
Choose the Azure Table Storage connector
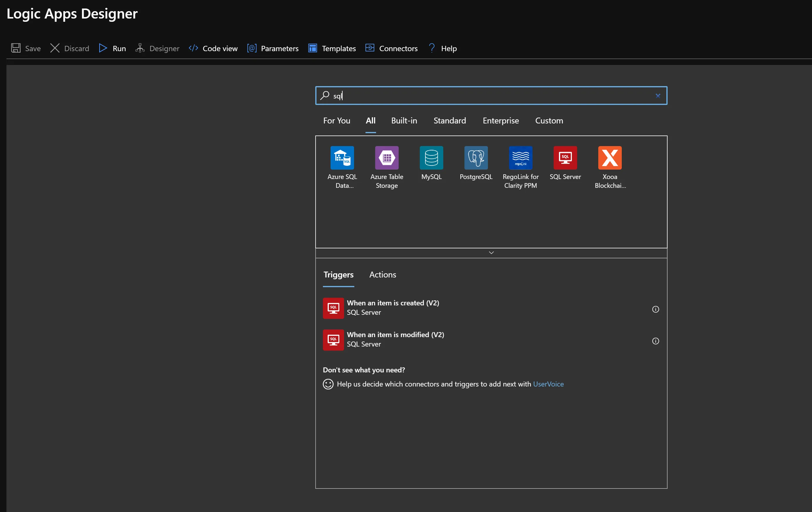(x=386, y=158)
